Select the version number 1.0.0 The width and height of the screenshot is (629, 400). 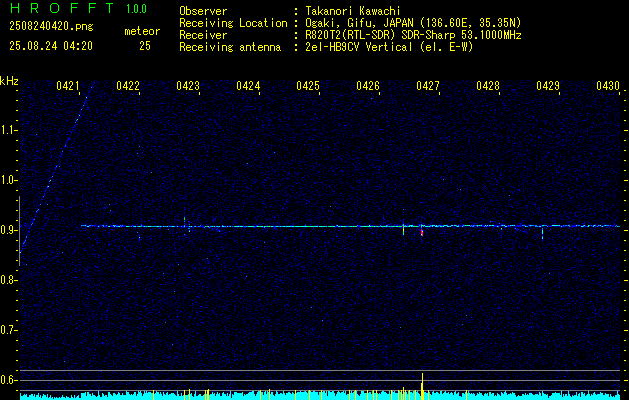click(x=136, y=9)
